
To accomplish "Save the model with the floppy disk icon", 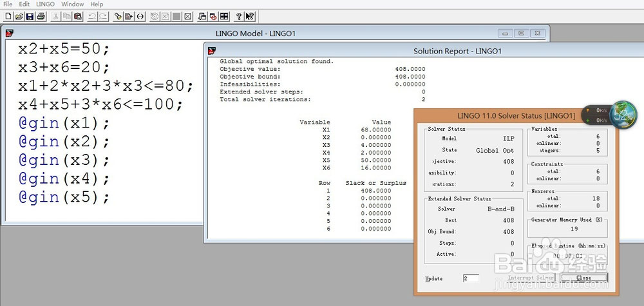I will click(30, 17).
